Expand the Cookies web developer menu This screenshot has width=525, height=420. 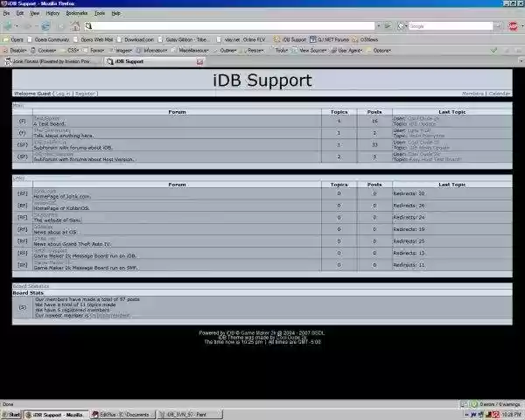(44, 50)
